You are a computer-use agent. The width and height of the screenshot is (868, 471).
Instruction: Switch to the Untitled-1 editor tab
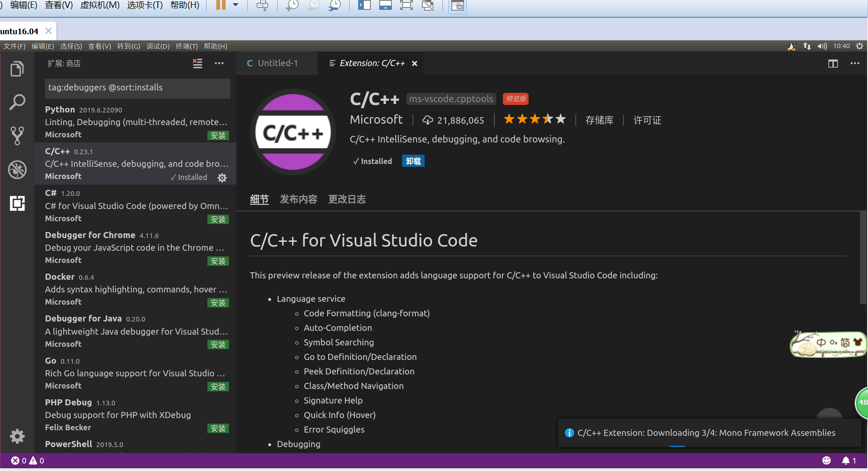(277, 63)
